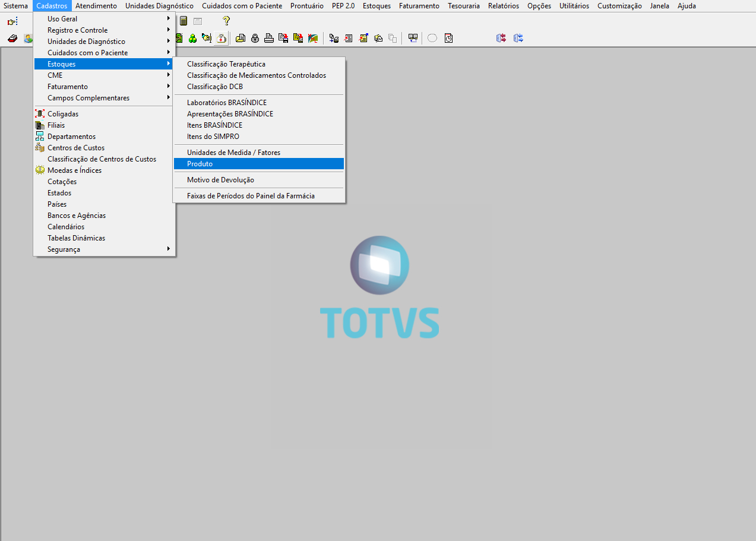Screen dimensions: 756x541
Task: Select Produto in the Estoques submenu
Action: [259, 164]
